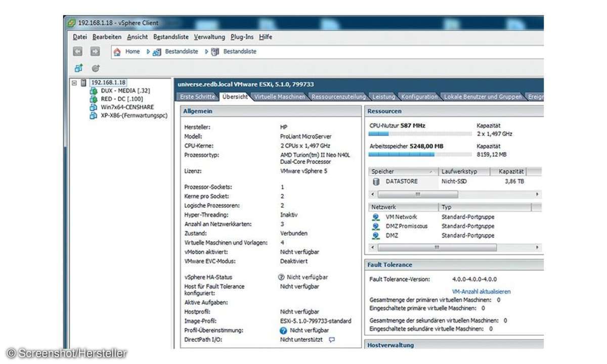Click datastore list scroll-left arrow

pos(373,194)
